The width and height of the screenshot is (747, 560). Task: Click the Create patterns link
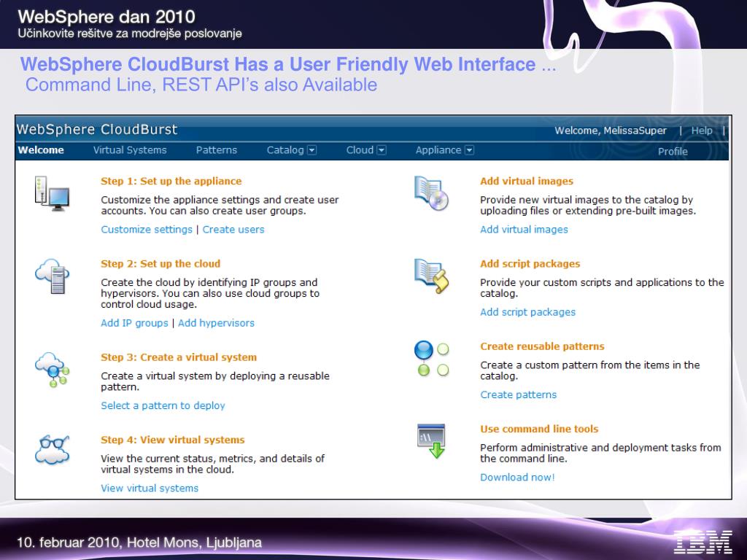pos(519,394)
